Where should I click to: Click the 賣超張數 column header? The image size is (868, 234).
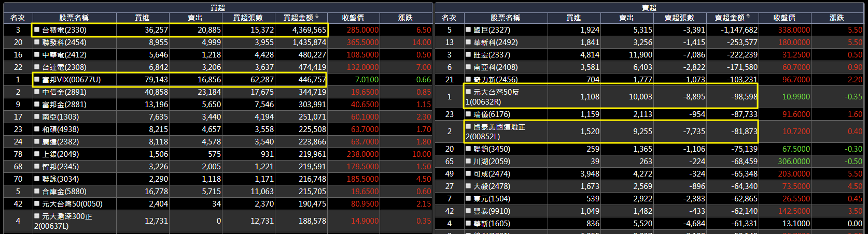point(679,18)
